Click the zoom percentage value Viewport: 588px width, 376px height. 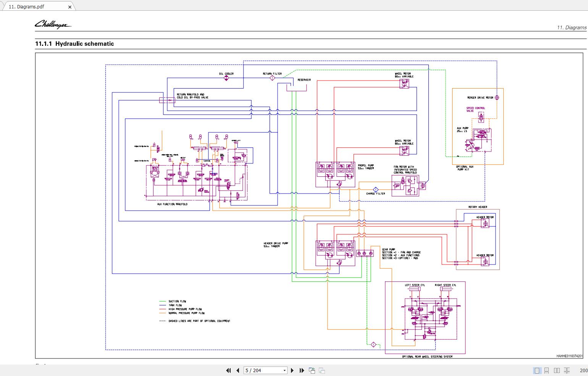pyautogui.click(x=583, y=370)
